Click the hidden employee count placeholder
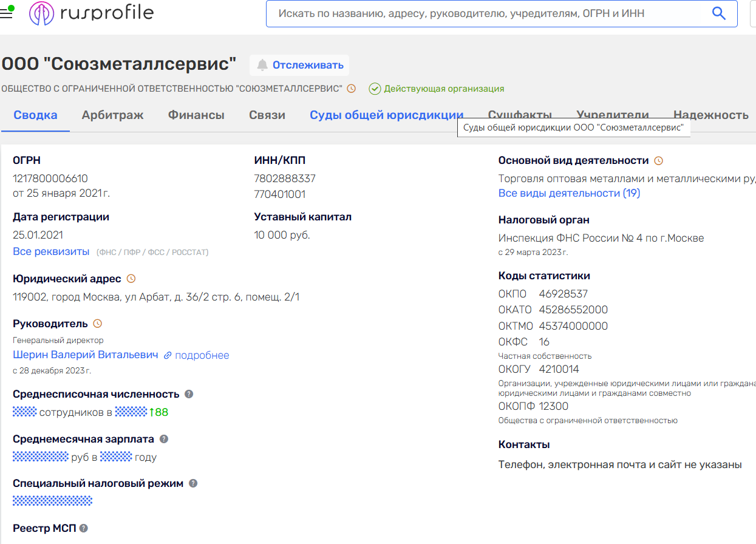This screenshot has height=544, width=756. click(x=25, y=412)
